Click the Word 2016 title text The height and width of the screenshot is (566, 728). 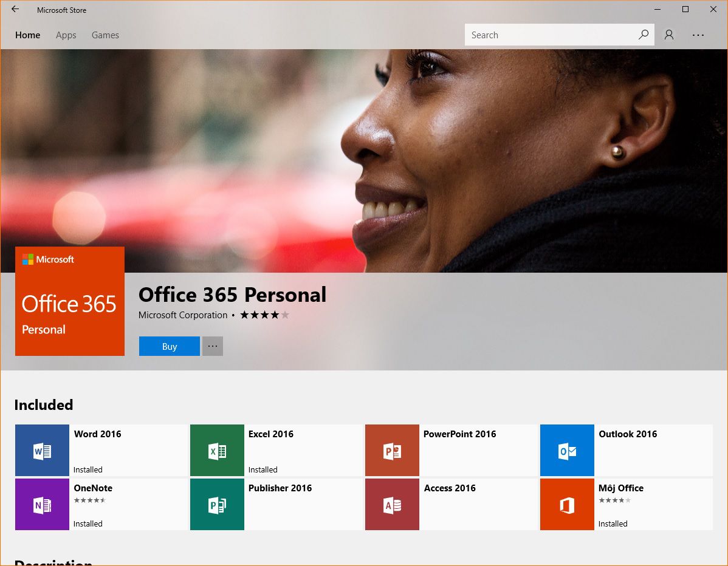pos(97,434)
